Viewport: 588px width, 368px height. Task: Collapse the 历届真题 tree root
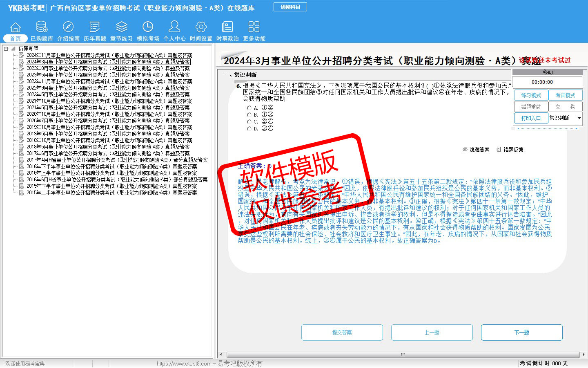click(6, 49)
